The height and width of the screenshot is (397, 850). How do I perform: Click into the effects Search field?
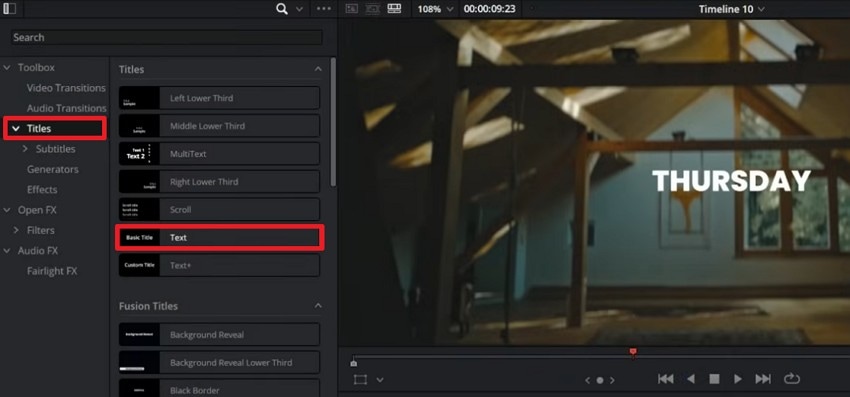coord(167,37)
